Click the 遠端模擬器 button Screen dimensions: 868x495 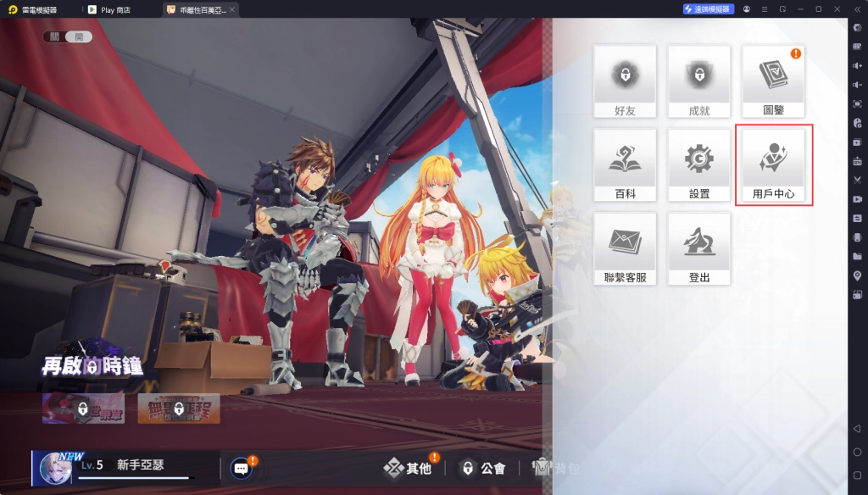(709, 8)
